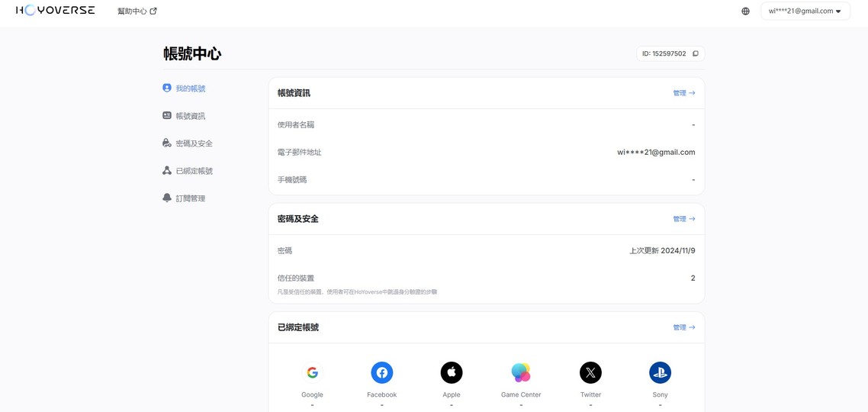Screen dimensions: 868x412
Task: Click the 使用者名稱 row label
Action: point(296,125)
